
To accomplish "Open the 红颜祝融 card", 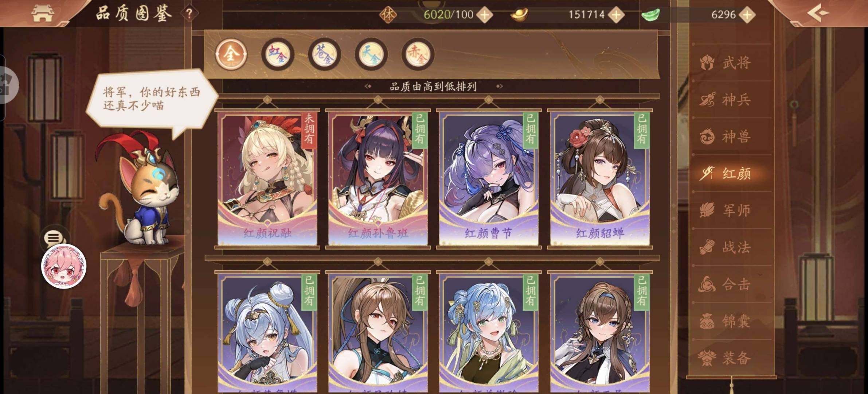I will 267,179.
